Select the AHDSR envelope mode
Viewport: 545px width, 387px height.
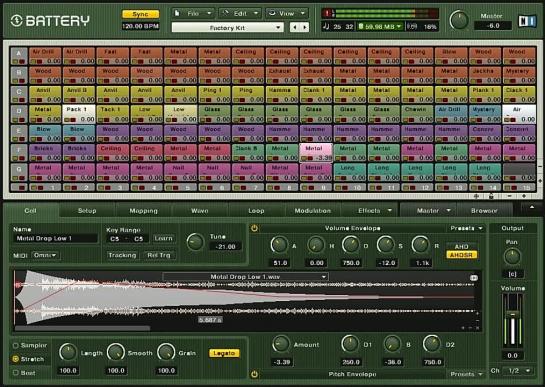coord(461,255)
